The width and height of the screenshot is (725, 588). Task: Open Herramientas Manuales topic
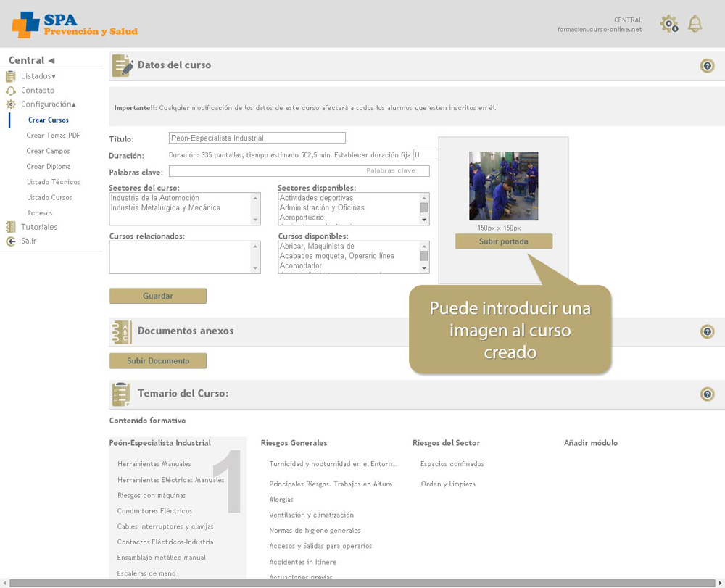(x=154, y=464)
